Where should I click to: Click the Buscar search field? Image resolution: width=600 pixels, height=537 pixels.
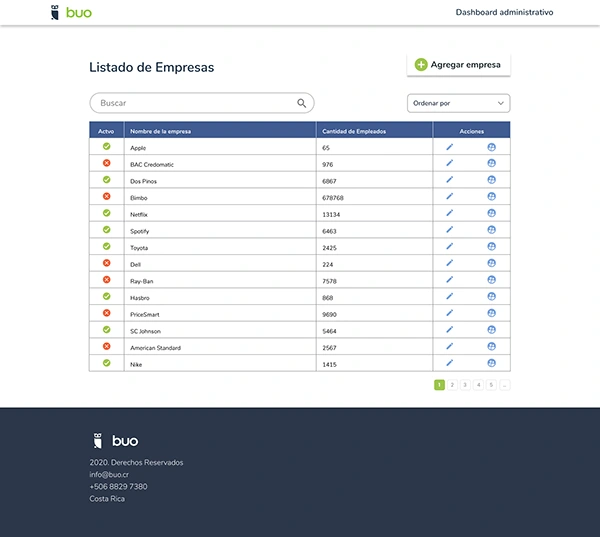202,103
